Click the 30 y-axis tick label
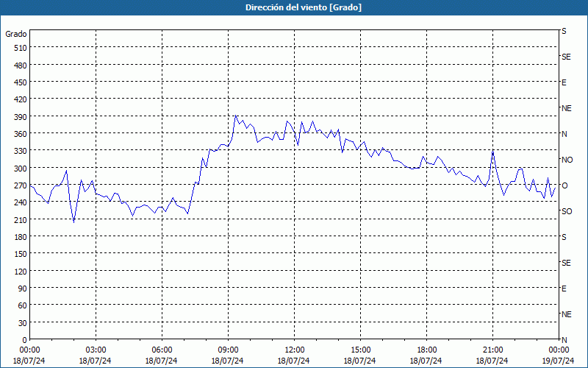The image size is (588, 368). [x=23, y=323]
